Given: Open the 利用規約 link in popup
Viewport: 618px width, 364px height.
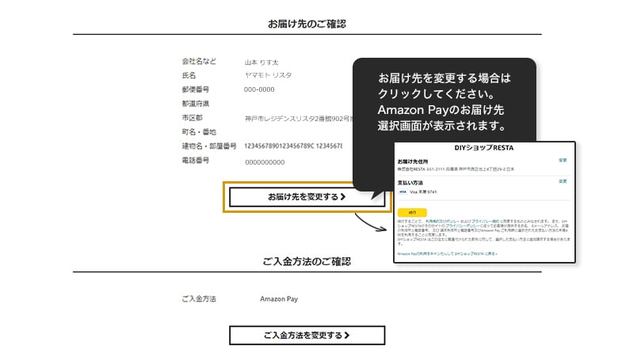Looking at the screenshot, I should 435,219.
